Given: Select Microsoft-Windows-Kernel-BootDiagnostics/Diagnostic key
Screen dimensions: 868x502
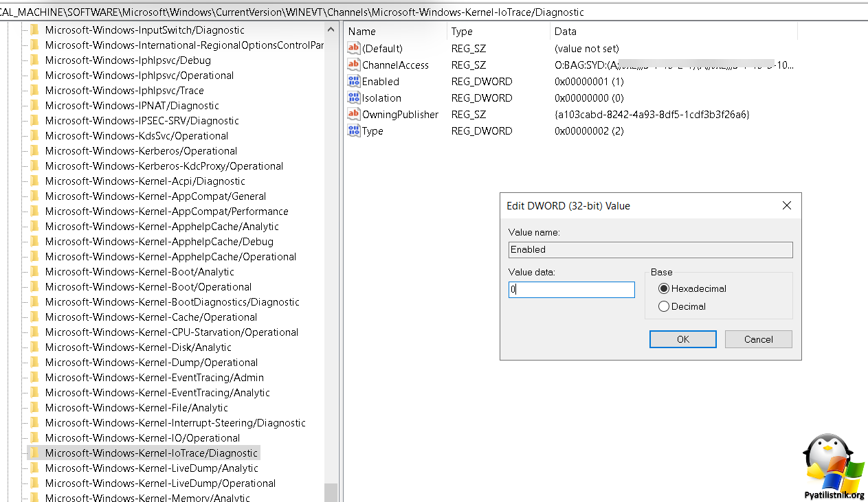Looking at the screenshot, I should click(x=173, y=302).
